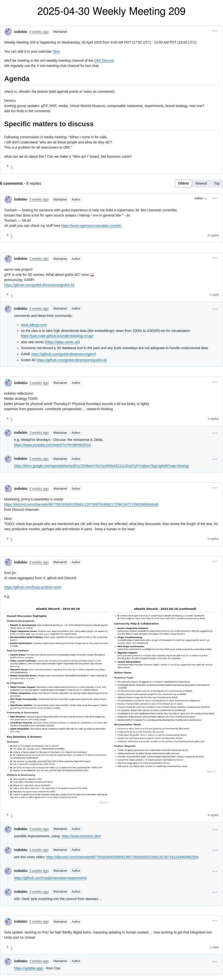
Task: Open options menu on Metaphor Mondays reply
Action: [x=215, y=433]
